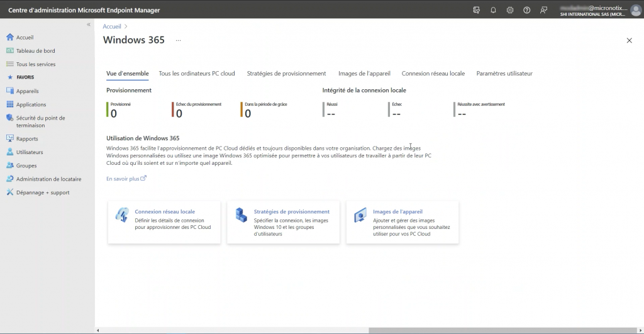Switch to the Vue d'ensemble tab
The image size is (644, 334).
tap(127, 74)
